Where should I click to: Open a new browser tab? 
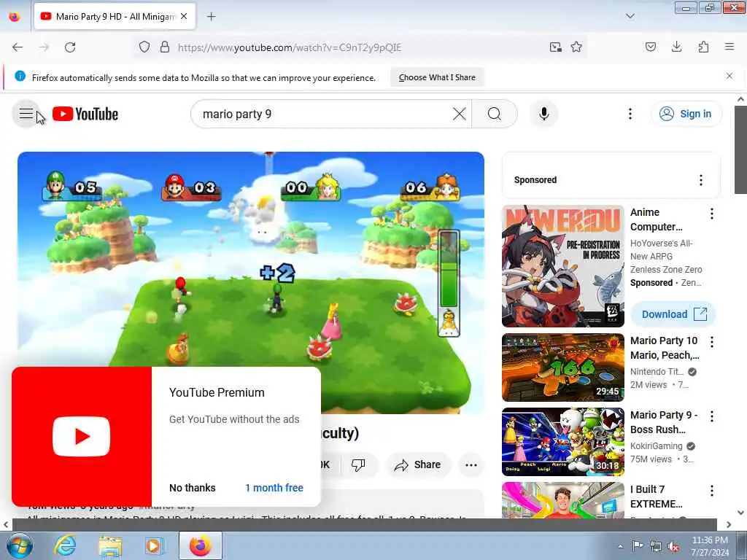point(211,17)
